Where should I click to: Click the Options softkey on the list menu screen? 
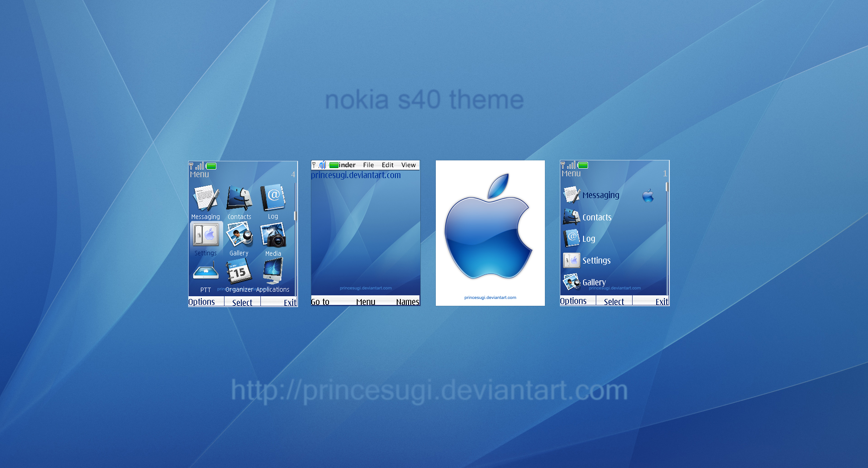tap(573, 300)
